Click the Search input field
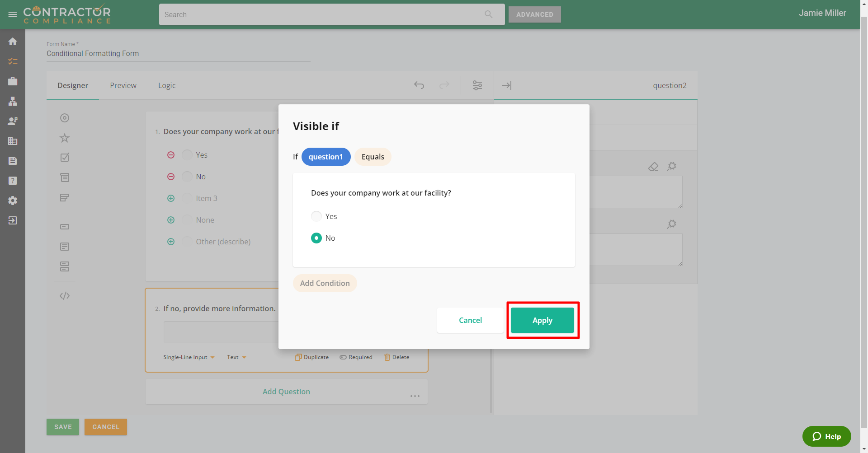Image resolution: width=868 pixels, height=453 pixels. (321, 14)
